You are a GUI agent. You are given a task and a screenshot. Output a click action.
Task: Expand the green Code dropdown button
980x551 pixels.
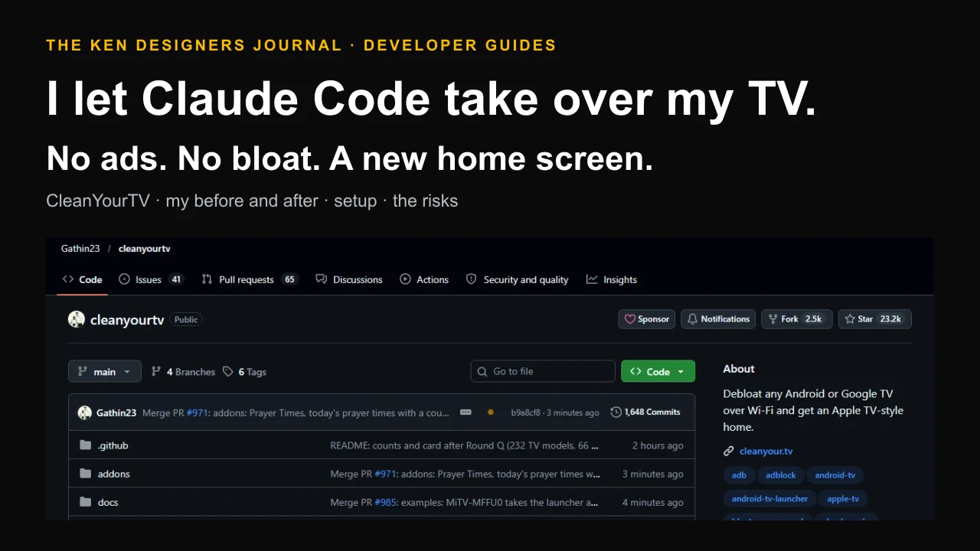(x=658, y=371)
